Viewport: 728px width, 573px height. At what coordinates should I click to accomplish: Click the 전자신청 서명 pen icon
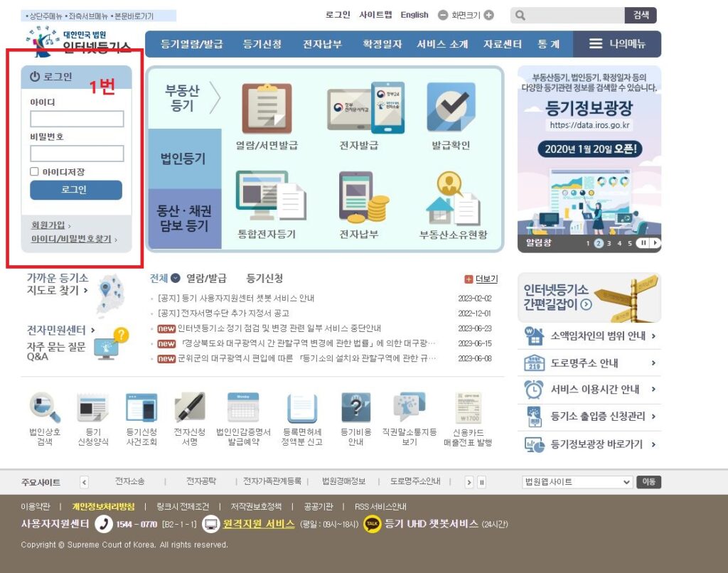click(x=189, y=407)
